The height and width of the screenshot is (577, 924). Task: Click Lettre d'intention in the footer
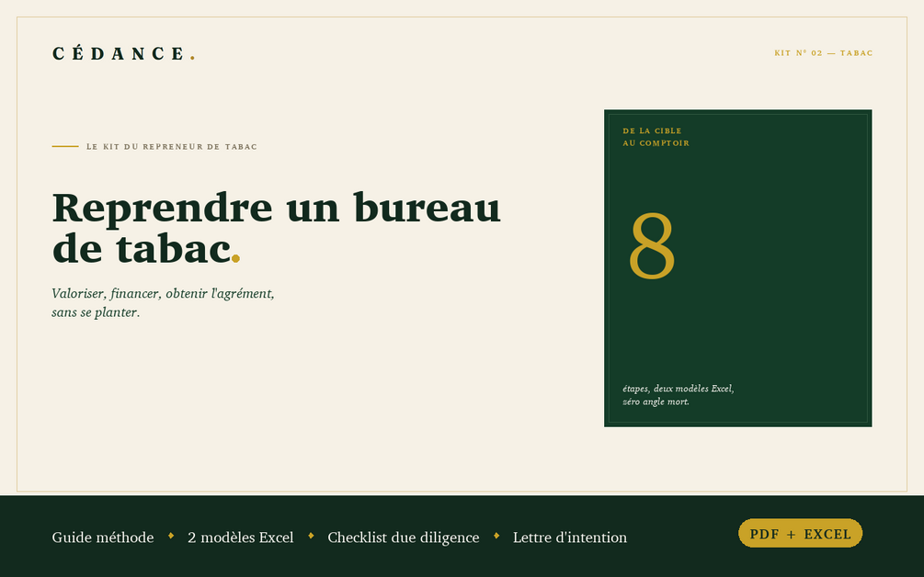(570, 537)
